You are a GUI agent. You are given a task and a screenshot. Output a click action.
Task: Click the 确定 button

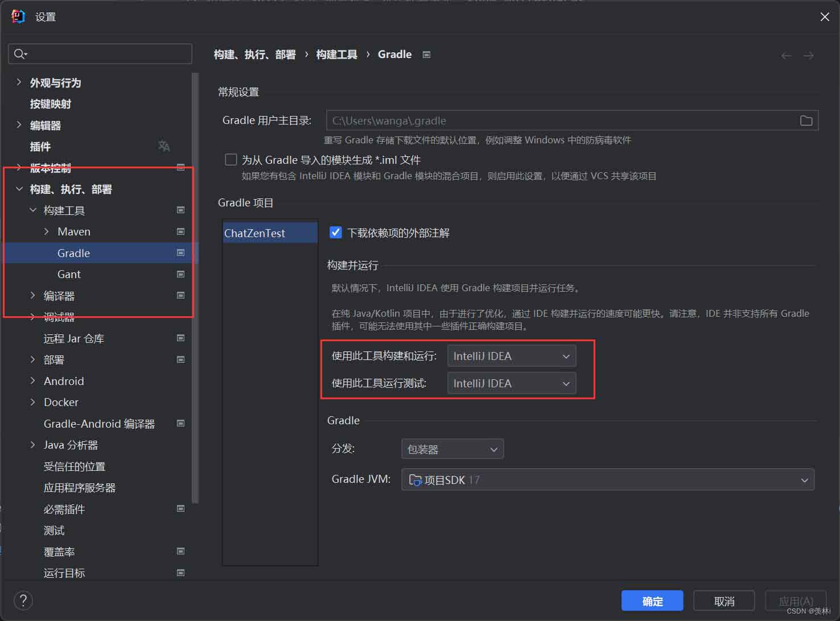point(652,601)
